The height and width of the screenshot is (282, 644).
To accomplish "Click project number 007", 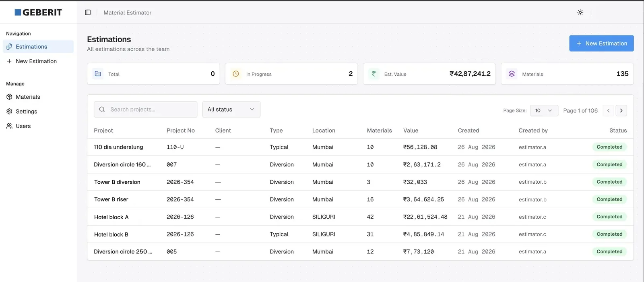I will [x=172, y=164].
